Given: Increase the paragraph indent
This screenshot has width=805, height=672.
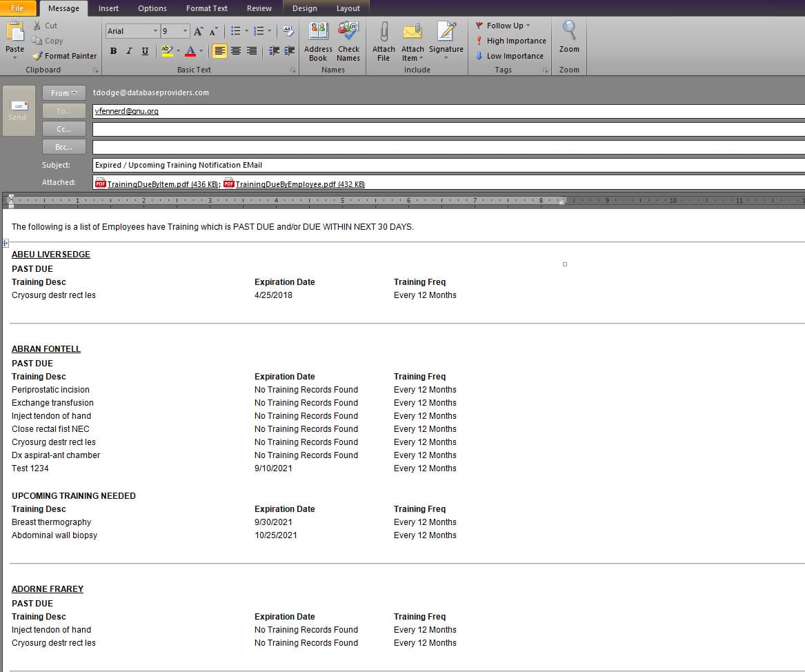Looking at the screenshot, I should 290,51.
